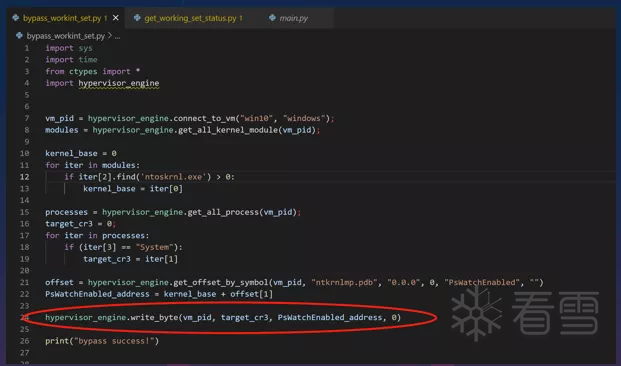Viewport: 621px width, 366px height.
Task: Click line number 1 in gutter
Action: coord(27,48)
